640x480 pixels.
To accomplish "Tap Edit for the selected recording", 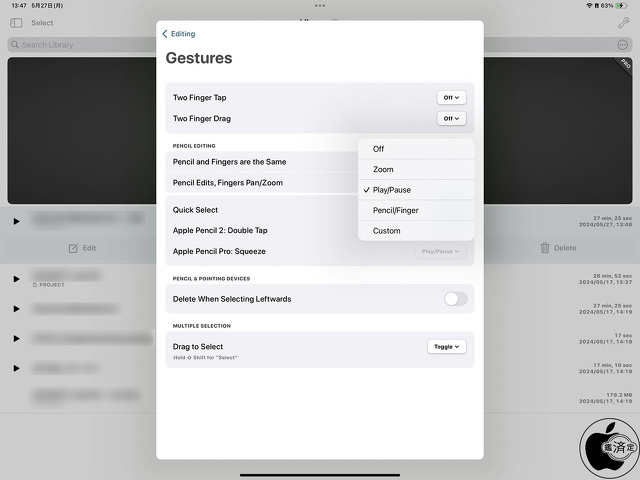I will tap(82, 248).
